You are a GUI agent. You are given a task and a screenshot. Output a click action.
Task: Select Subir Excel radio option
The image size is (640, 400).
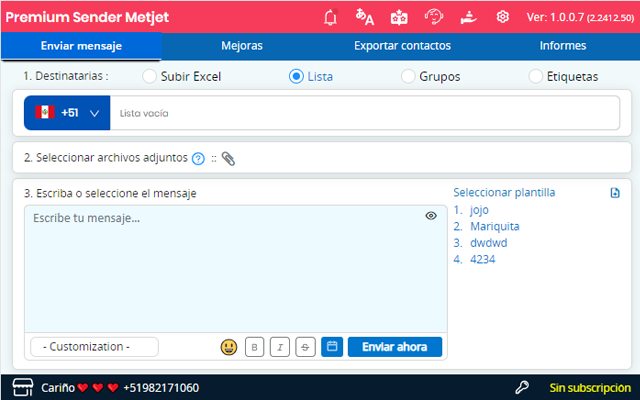pos(149,76)
